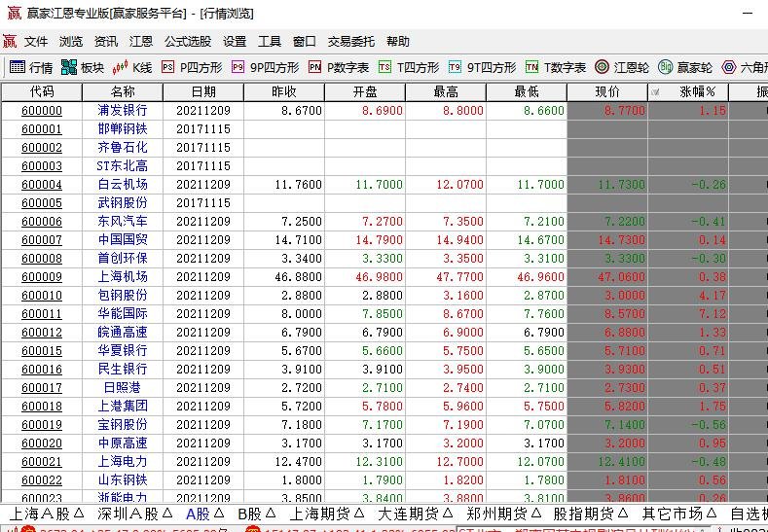Open the 帮助 menu
This screenshot has height=532, width=768.
click(398, 42)
